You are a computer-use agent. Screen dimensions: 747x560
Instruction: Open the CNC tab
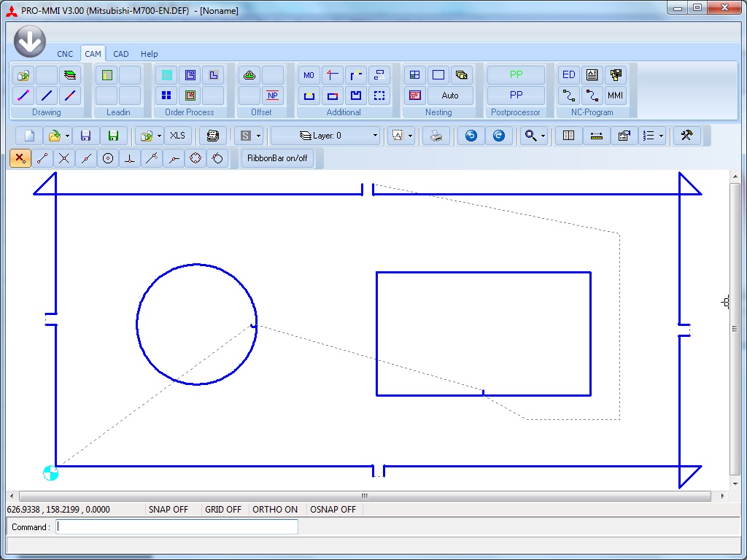point(65,54)
